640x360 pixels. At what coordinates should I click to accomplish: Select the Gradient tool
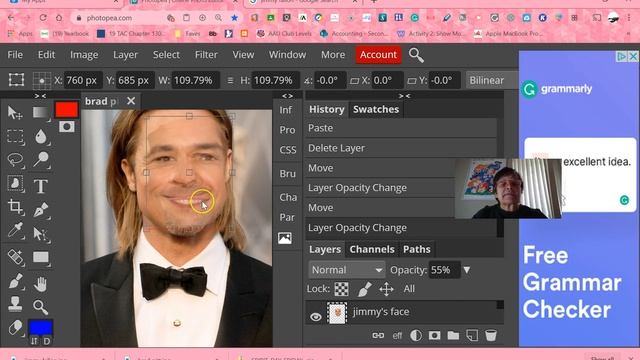pyautogui.click(x=40, y=112)
